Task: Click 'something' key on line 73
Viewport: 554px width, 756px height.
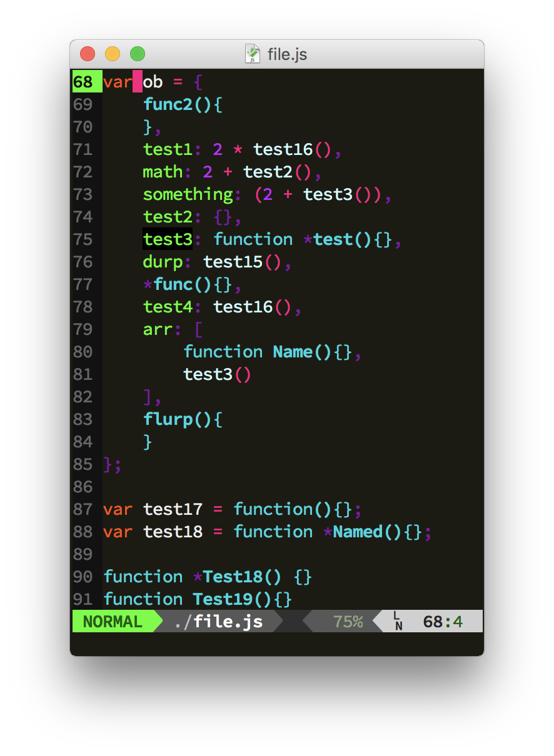Action: coord(188,194)
